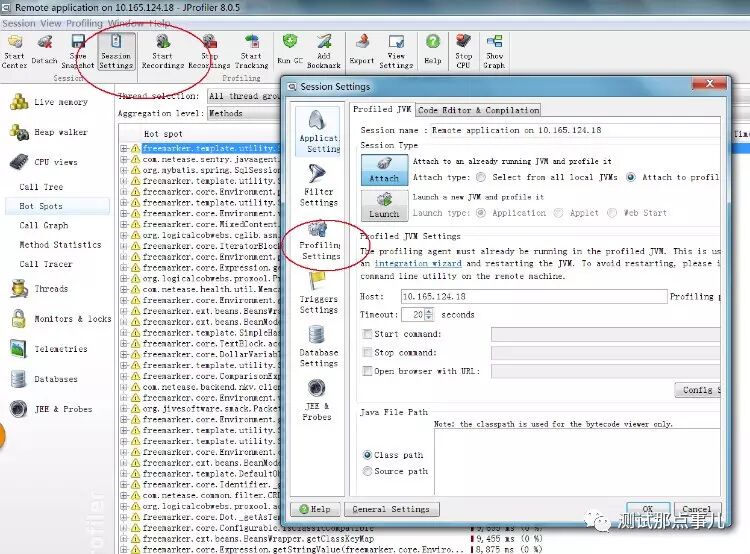The width and height of the screenshot is (750, 554).
Task: Click Stop CPU toolbar icon
Action: (x=463, y=52)
